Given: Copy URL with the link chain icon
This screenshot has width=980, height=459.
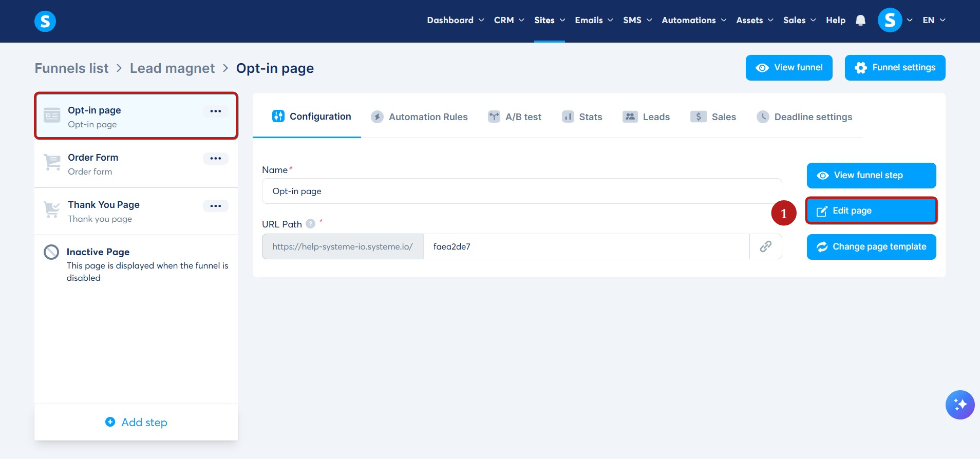Looking at the screenshot, I should (766, 246).
